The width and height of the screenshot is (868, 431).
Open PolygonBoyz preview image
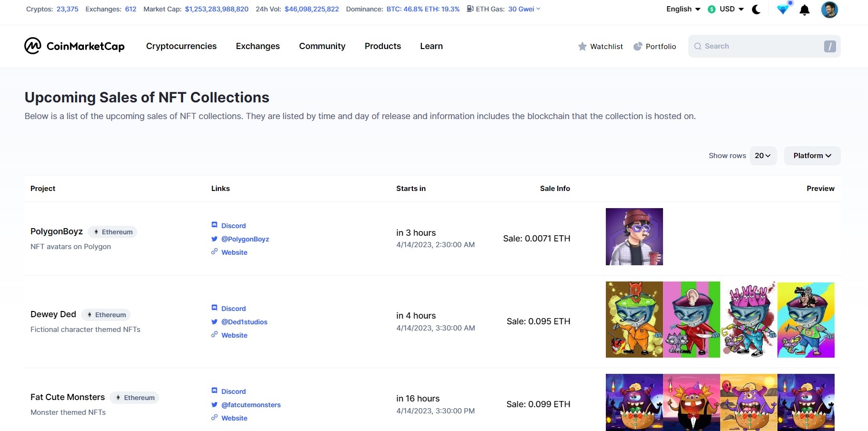[634, 237]
